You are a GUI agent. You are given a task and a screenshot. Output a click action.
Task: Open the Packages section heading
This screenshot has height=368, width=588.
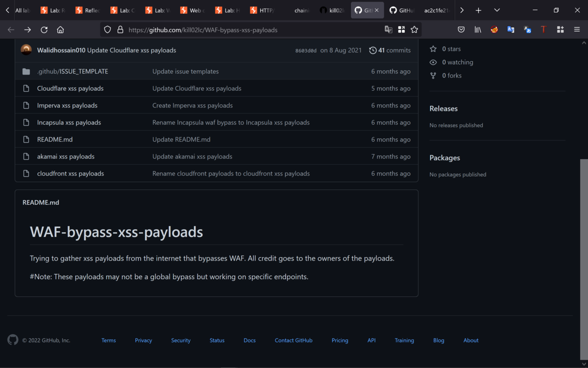point(445,158)
